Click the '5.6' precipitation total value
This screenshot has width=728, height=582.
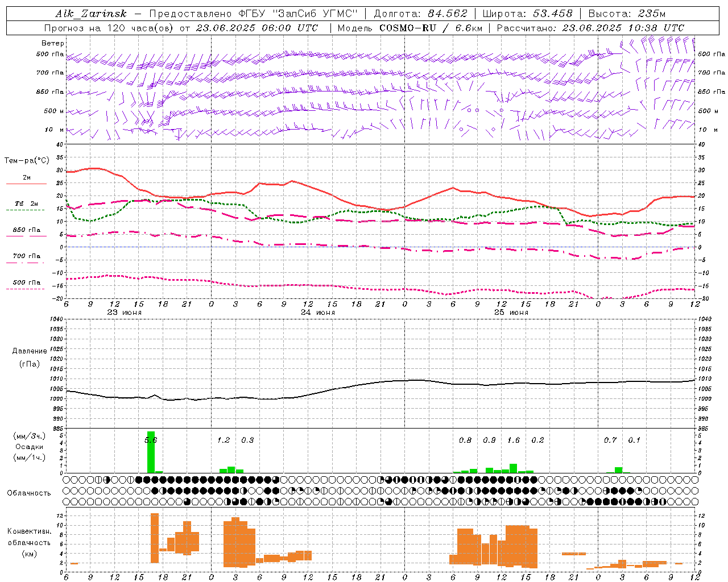(151, 440)
